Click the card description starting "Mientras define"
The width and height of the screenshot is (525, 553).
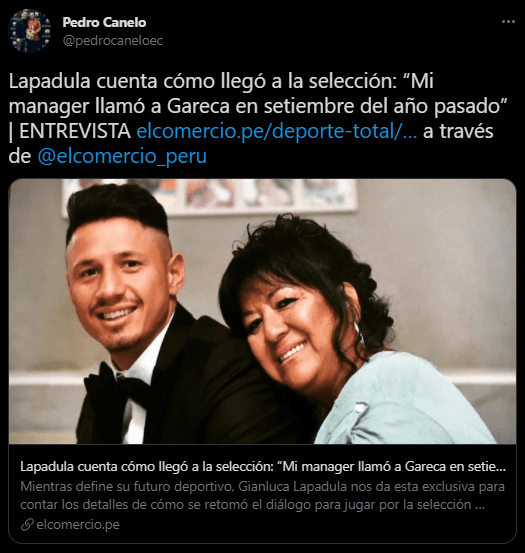[262, 496]
